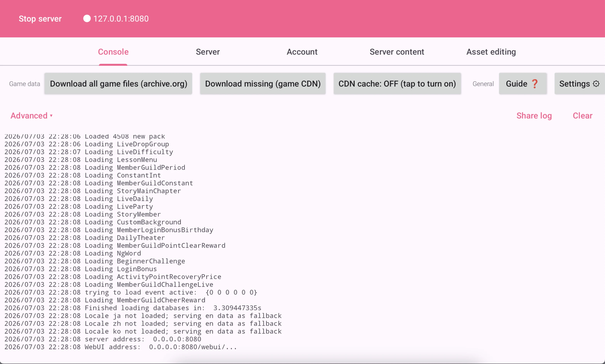
Task: Click the 'Loading MemberLoginBonusBirthday' log line
Action: click(109, 230)
